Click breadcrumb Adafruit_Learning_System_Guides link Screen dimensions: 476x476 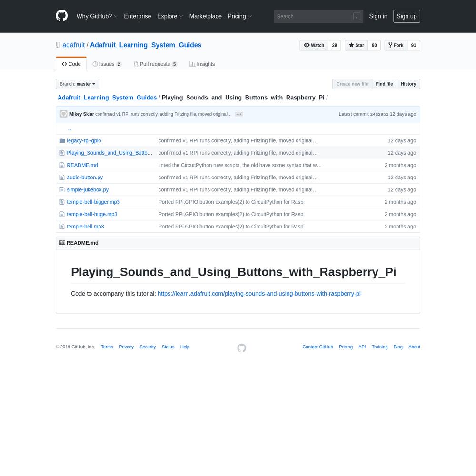(107, 98)
